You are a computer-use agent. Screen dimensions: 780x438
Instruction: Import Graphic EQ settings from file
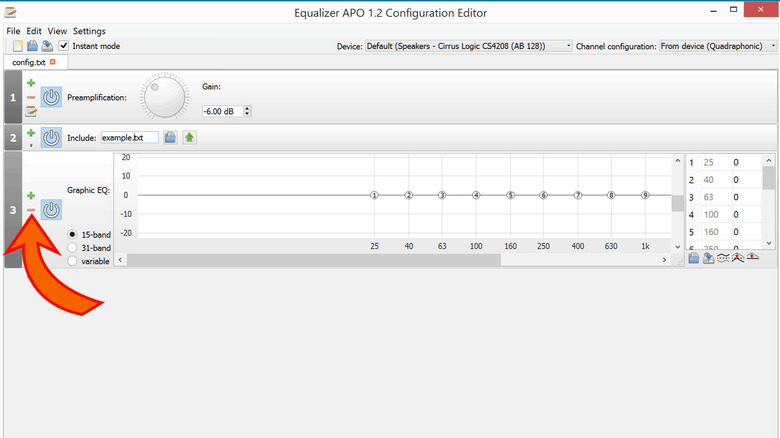[693, 257]
